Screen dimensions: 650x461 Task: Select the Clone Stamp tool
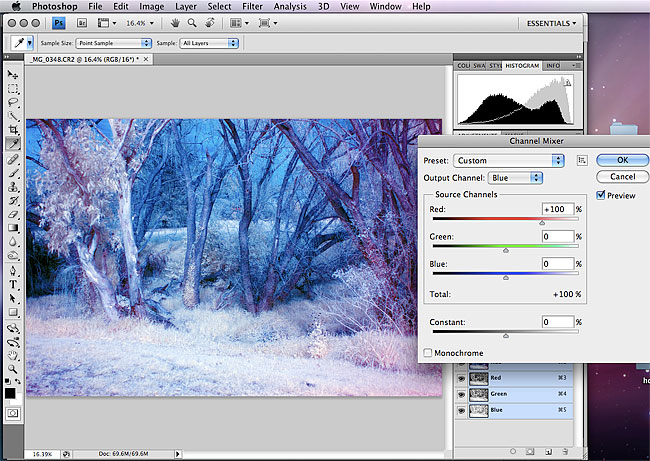[13, 186]
